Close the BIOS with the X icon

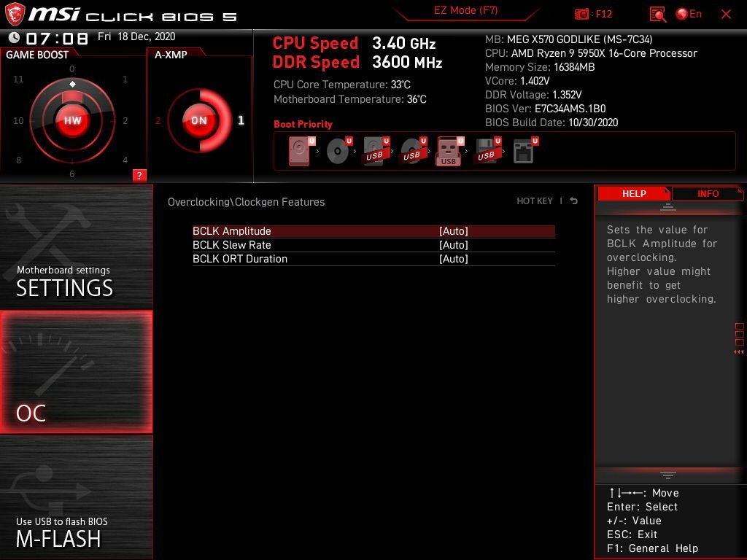point(726,15)
